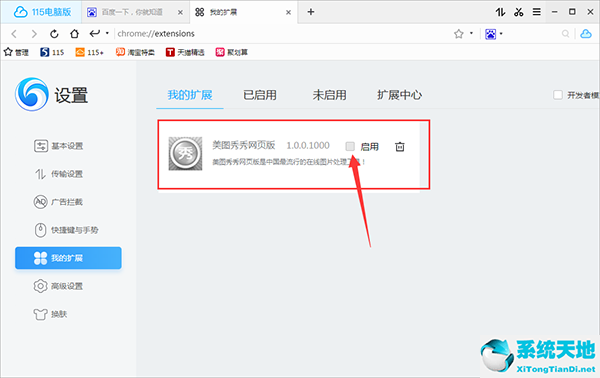The width and height of the screenshot is (600, 378).
Task: Bookmark page with star icon
Action: coord(458,34)
